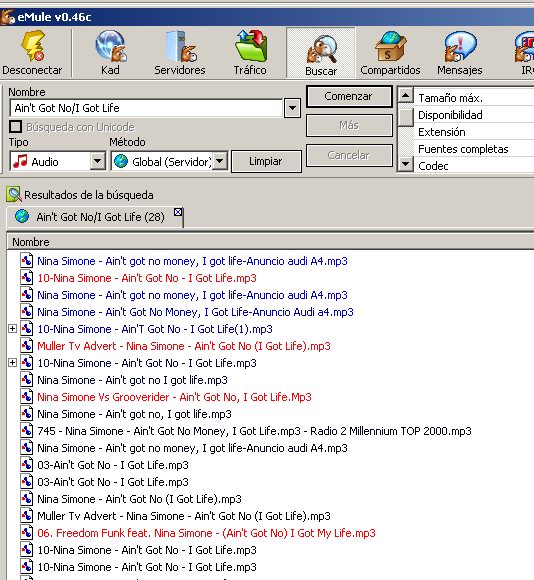The height and width of the screenshot is (580, 534).
Task: Expand the black 10-Nina Simone row with plus sign
Action: coord(13,362)
